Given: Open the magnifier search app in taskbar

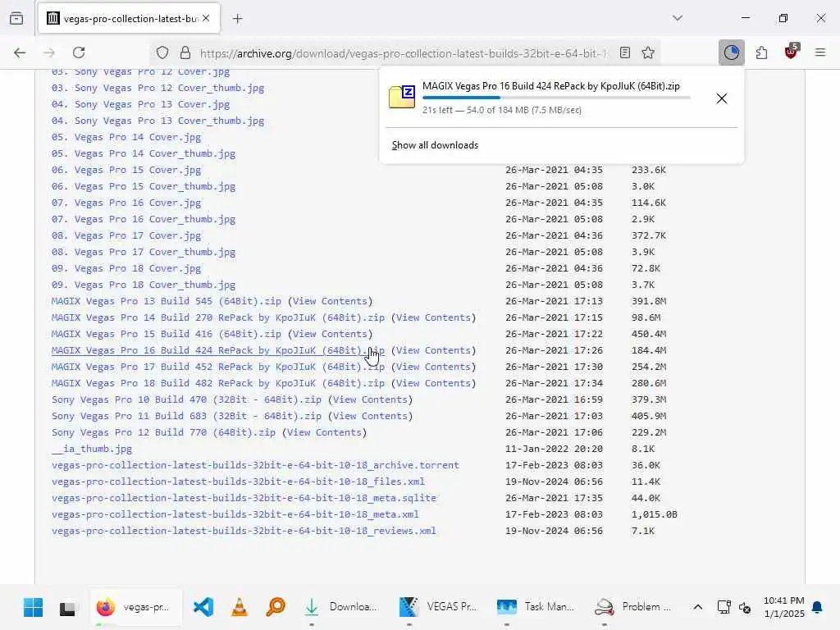Looking at the screenshot, I should click(276, 607).
